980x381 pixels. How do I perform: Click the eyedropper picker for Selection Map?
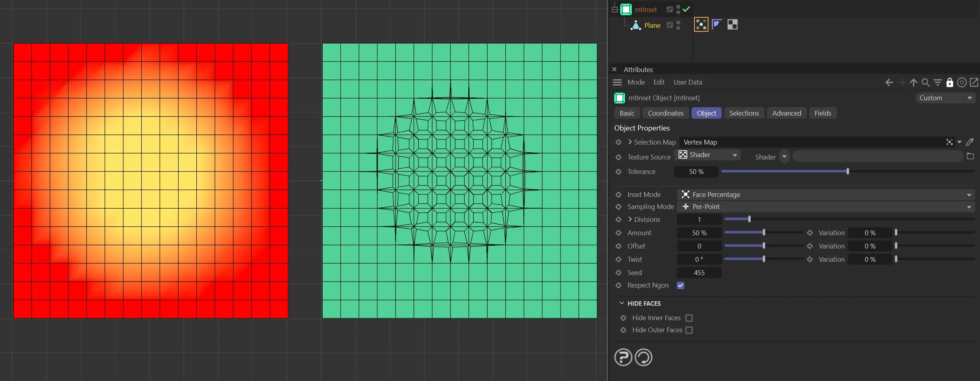click(x=970, y=142)
